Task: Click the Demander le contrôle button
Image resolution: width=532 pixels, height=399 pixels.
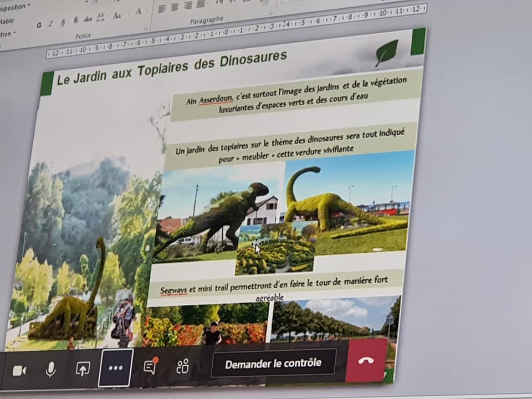Action: [x=273, y=364]
